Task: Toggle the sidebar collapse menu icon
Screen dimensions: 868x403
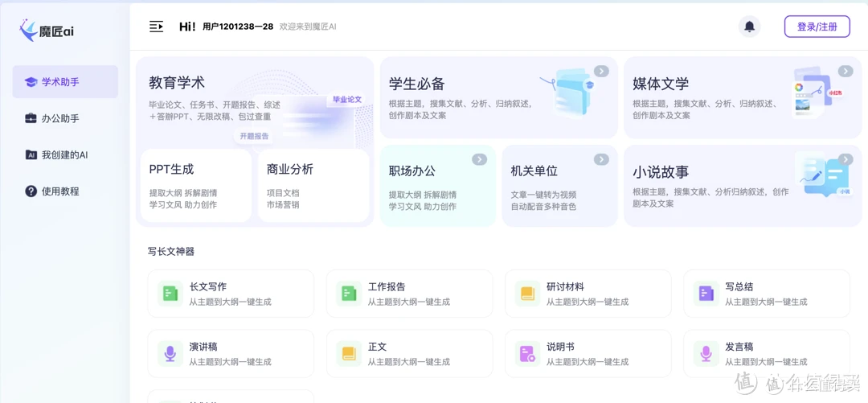Action: pos(157,27)
